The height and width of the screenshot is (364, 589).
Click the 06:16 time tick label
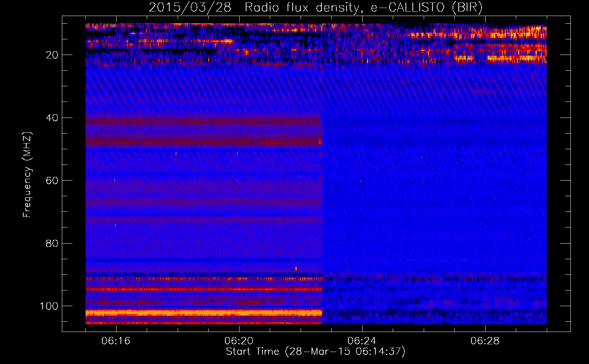pos(116,341)
